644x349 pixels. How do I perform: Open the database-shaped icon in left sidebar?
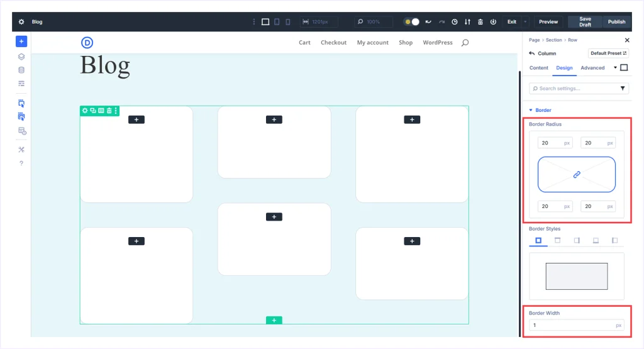coord(21,70)
